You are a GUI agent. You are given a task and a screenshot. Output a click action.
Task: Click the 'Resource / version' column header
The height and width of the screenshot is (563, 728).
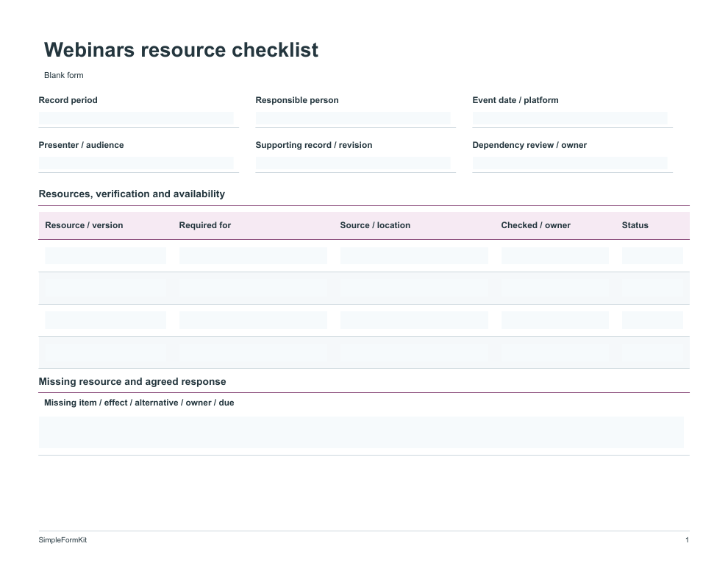tap(84, 225)
